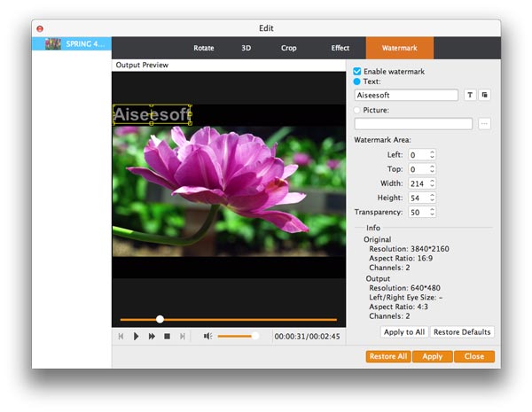Click the Aspect Ratio: 4:3 text

coord(398,307)
